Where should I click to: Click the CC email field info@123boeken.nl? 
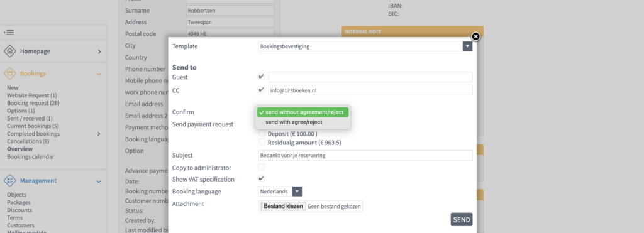(370, 90)
